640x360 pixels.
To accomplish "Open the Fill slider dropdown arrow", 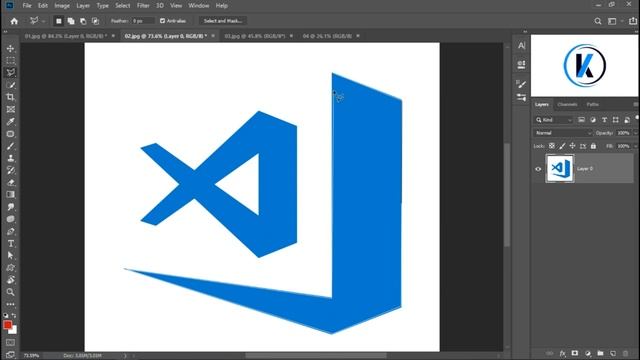I will [x=635, y=146].
